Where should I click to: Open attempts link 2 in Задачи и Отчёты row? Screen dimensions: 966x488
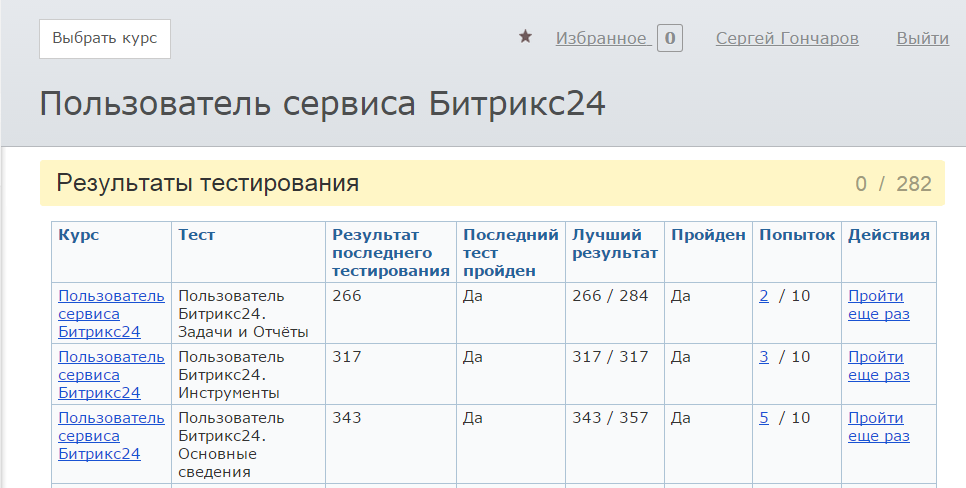tap(764, 296)
